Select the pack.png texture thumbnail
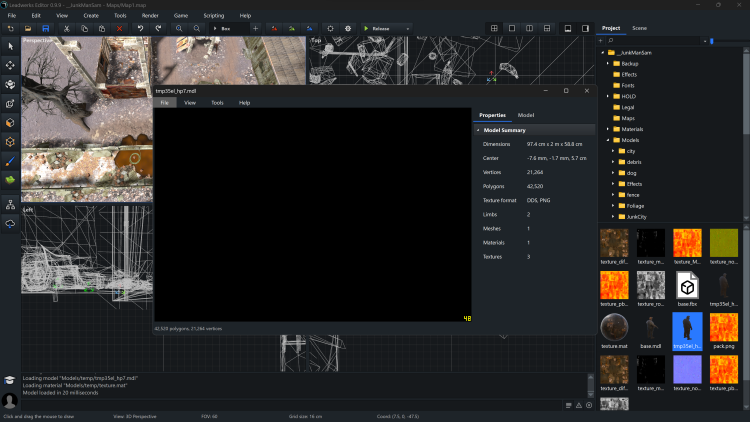The width and height of the screenshot is (750, 422). point(723,329)
